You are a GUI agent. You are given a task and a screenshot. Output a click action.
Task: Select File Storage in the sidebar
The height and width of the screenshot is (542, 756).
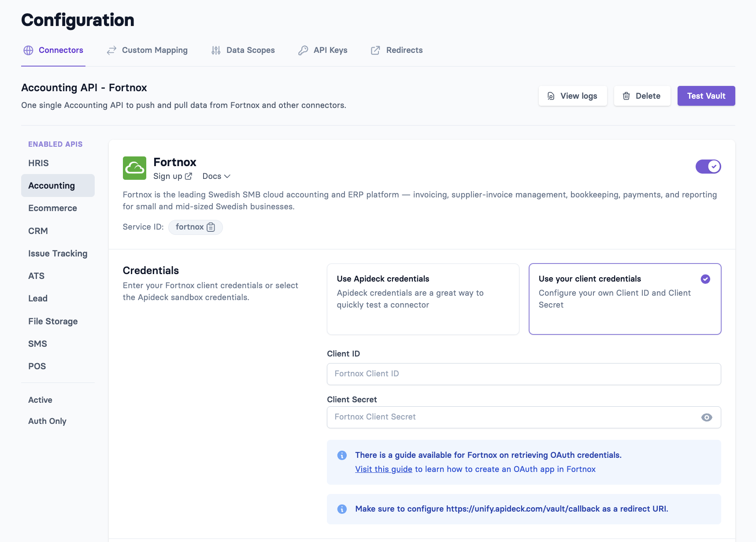tap(58, 321)
